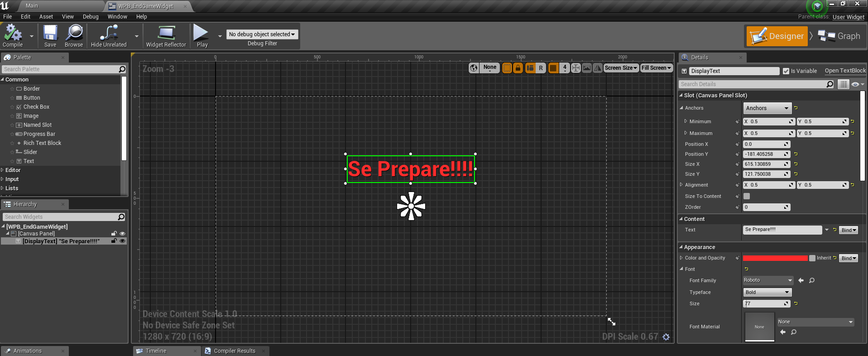868x356 pixels.
Task: Open the Fill Screen dropdown
Action: 656,68
